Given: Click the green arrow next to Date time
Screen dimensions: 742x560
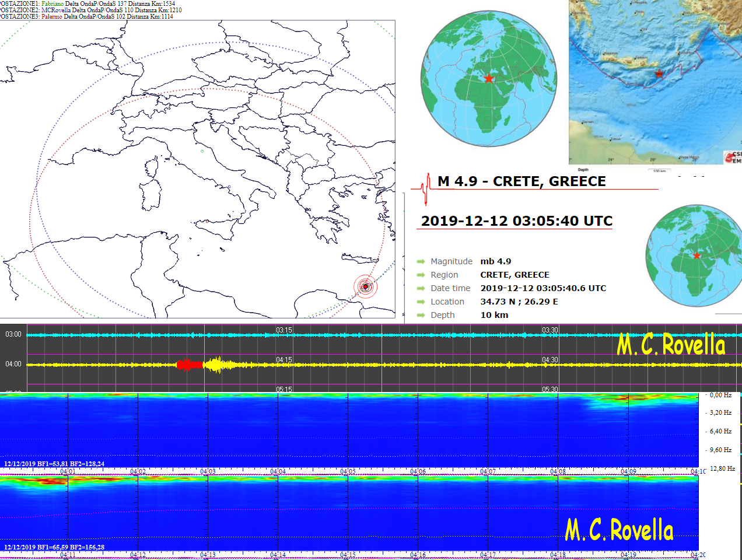Looking at the screenshot, I should [x=421, y=288].
